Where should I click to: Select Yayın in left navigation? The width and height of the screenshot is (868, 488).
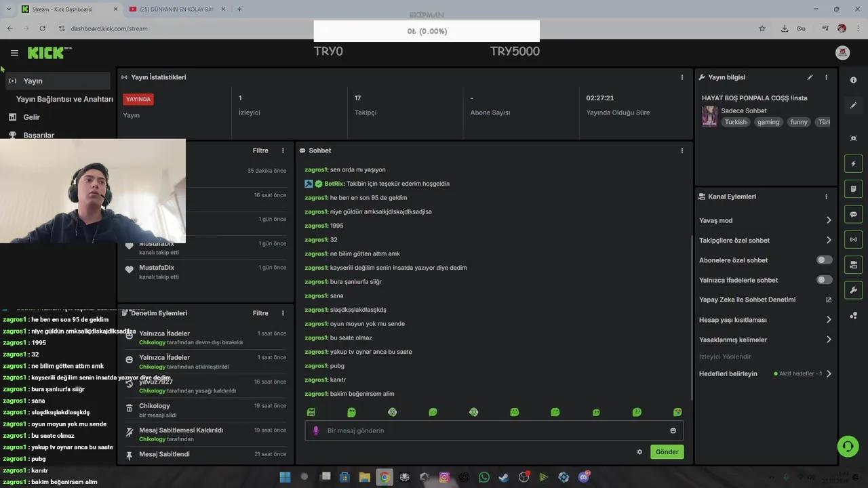58,81
